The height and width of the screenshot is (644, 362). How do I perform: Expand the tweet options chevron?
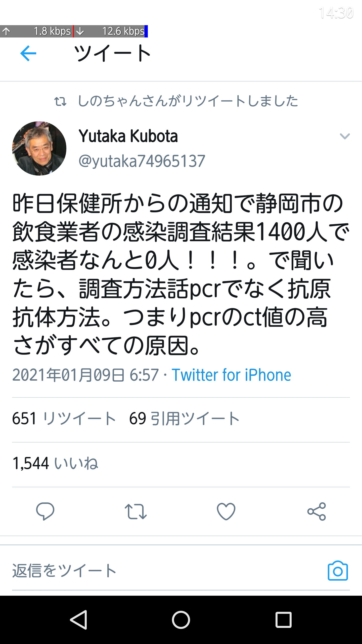pos(345,136)
